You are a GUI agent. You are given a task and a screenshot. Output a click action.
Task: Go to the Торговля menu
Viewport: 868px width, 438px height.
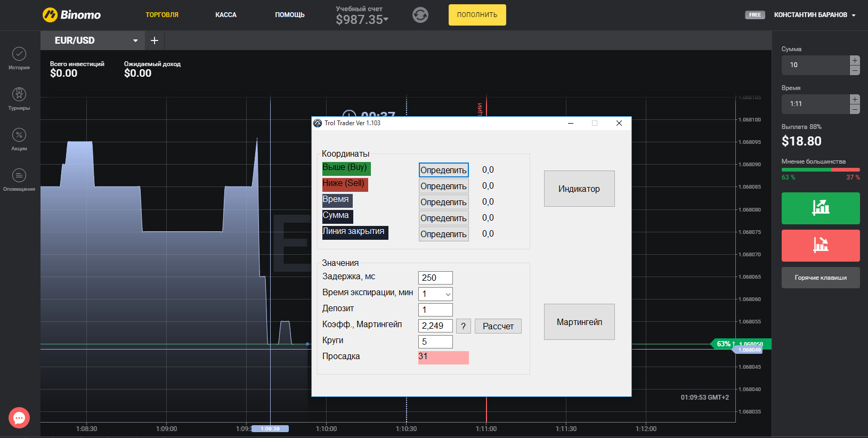tap(162, 15)
